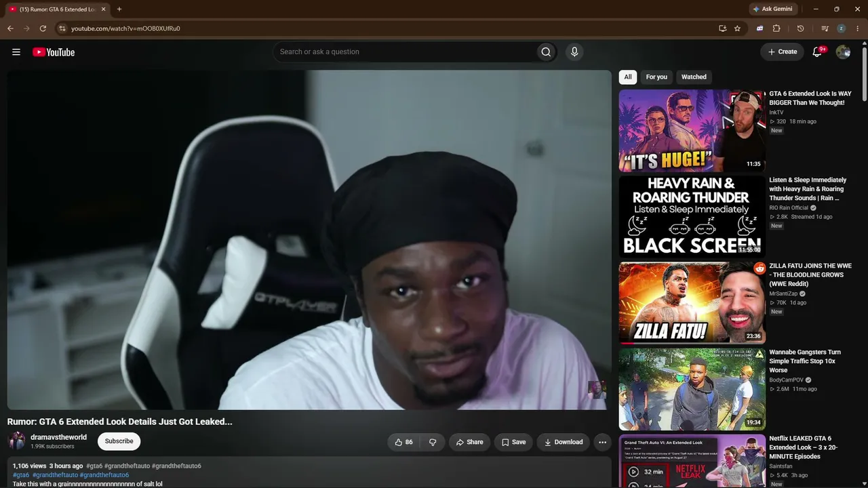Open 'ZILLA FATU JOINS THE WWE' video title

coord(810,275)
